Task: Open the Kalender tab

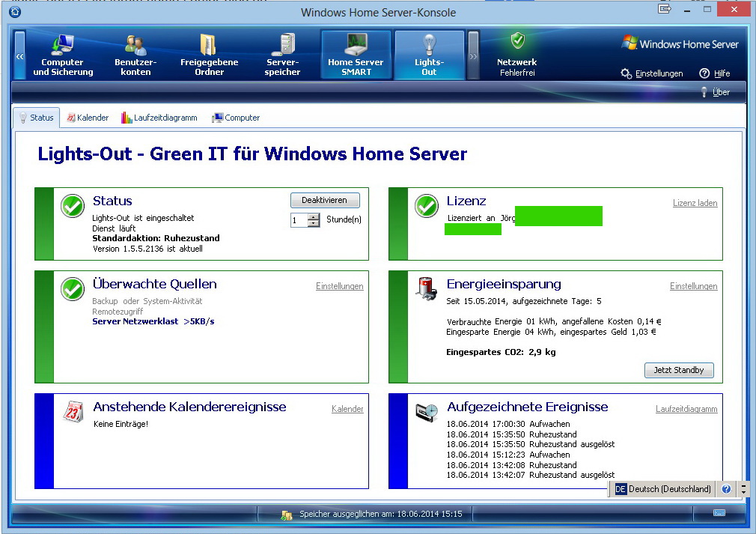Action: [x=88, y=118]
